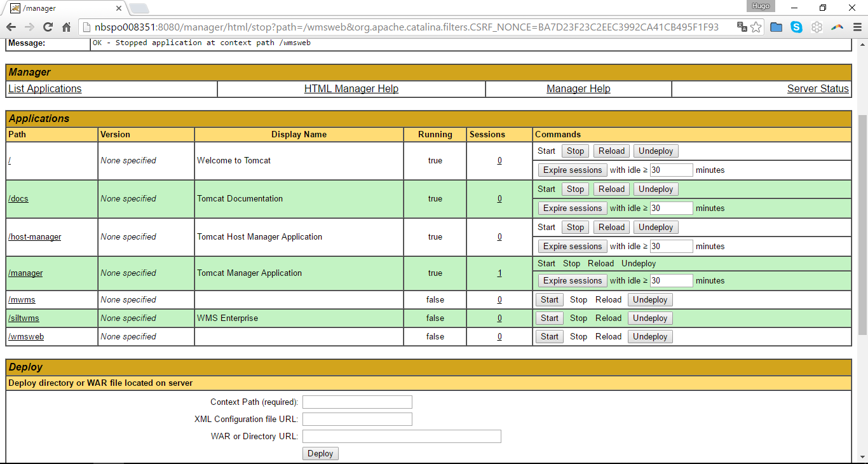Stop the /host-manager application
The image size is (868, 464).
(x=575, y=227)
